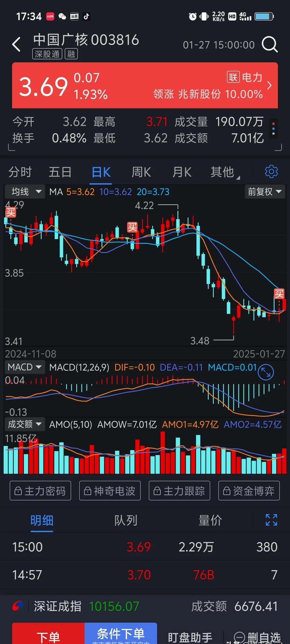This screenshot has width=290, height=644.
Task: Open the MACD indicator dropdown
Action: point(24,367)
